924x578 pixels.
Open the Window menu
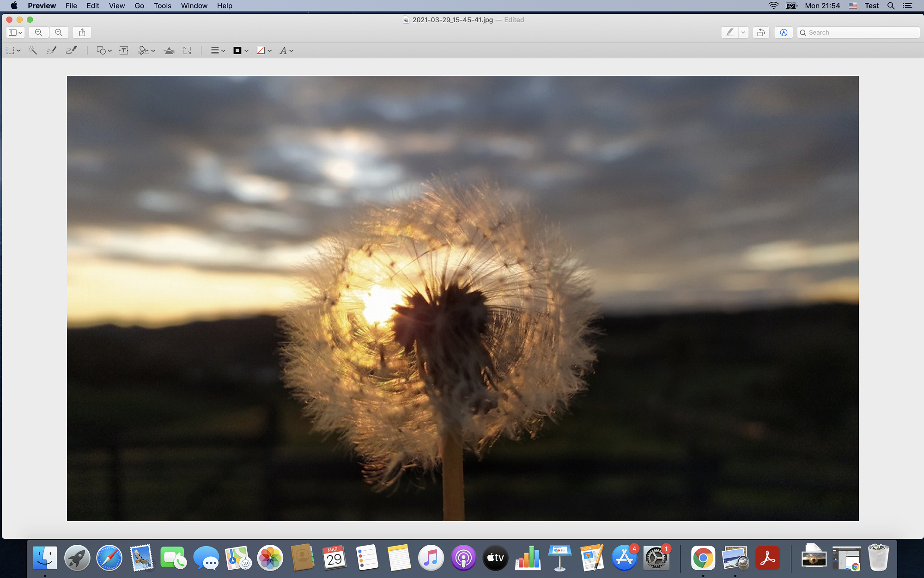tap(194, 6)
